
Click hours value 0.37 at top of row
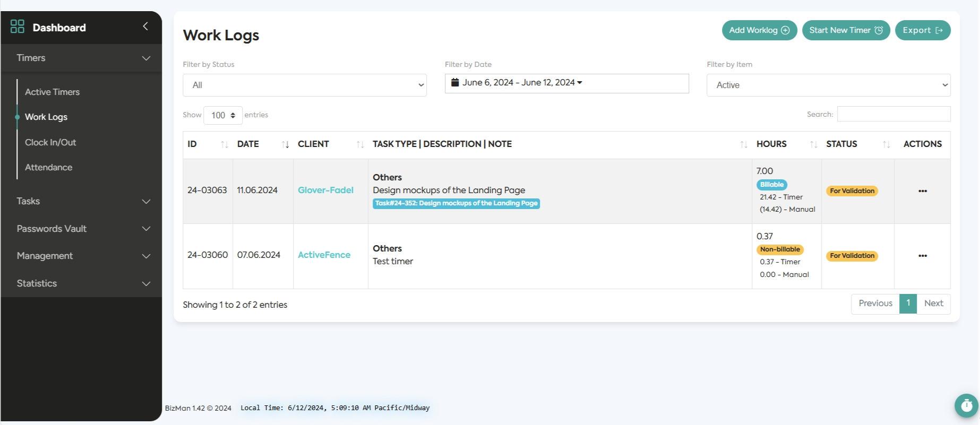(x=764, y=236)
